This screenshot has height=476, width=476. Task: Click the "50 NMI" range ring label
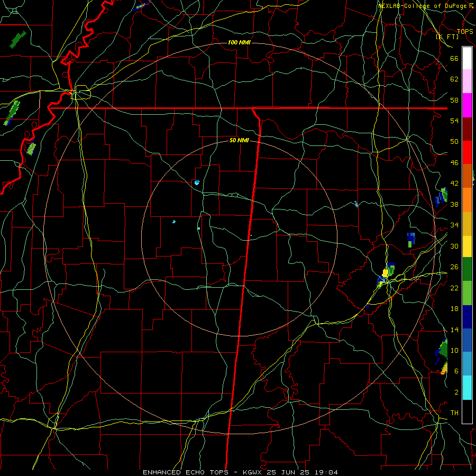pos(239,140)
